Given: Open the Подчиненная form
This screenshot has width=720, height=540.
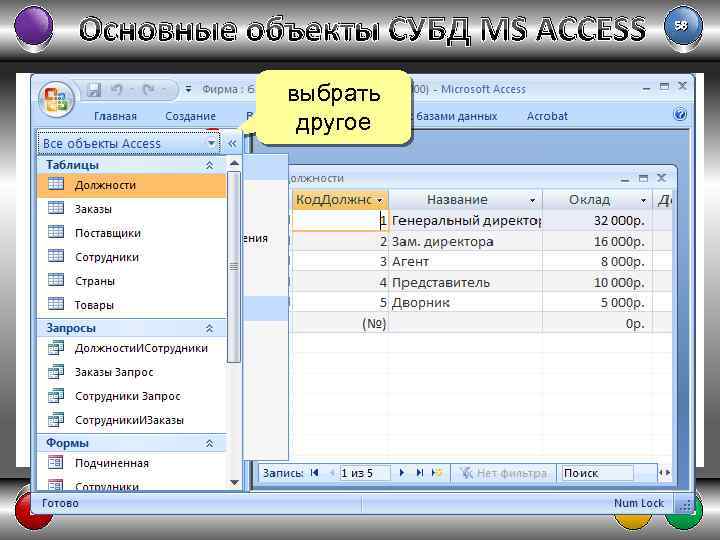Looking at the screenshot, I should [131, 463].
